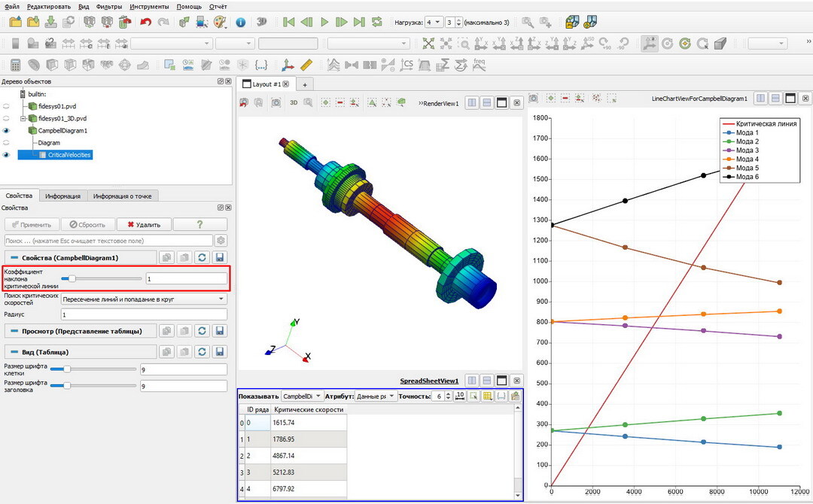Open search settings gear icon
Image resolution: width=813 pixels, height=504 pixels.
click(x=221, y=241)
